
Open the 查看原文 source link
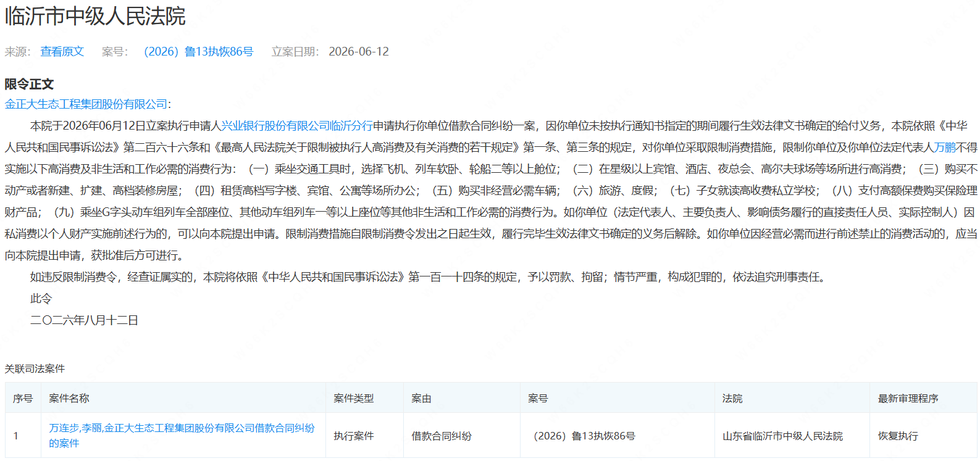tap(62, 52)
